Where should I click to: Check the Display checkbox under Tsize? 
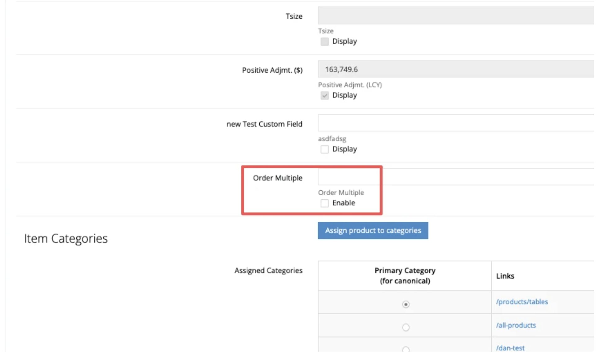pyautogui.click(x=324, y=42)
